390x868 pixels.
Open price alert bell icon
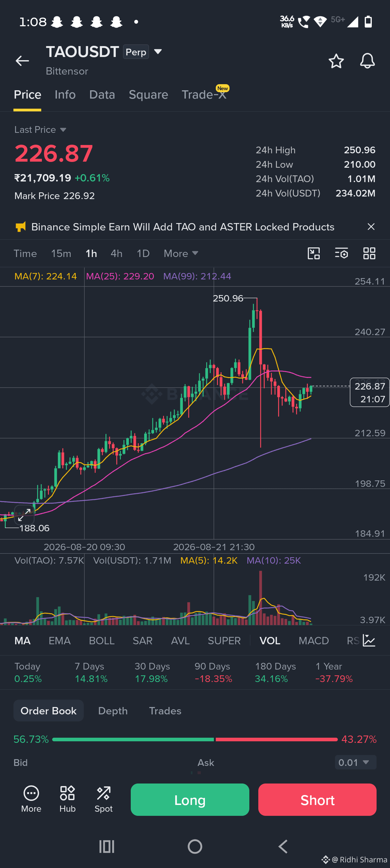367,61
